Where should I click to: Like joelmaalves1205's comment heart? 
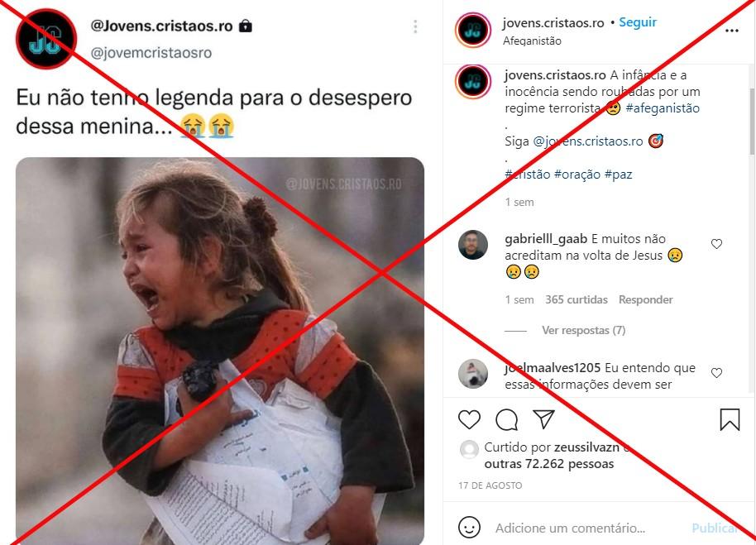click(716, 372)
